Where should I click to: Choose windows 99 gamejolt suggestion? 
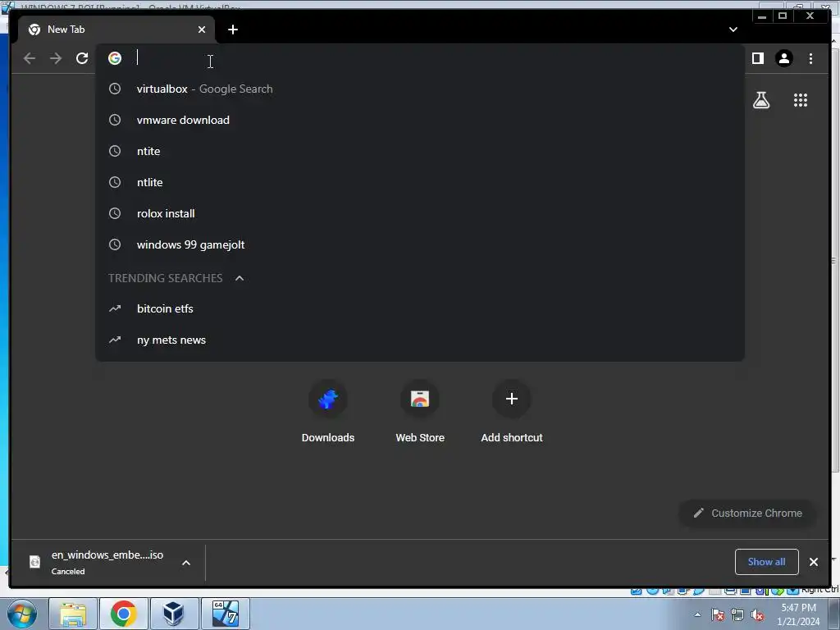point(420,244)
